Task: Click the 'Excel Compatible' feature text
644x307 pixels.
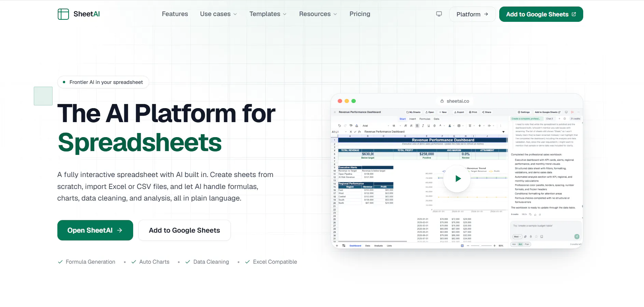Action: click(275, 262)
